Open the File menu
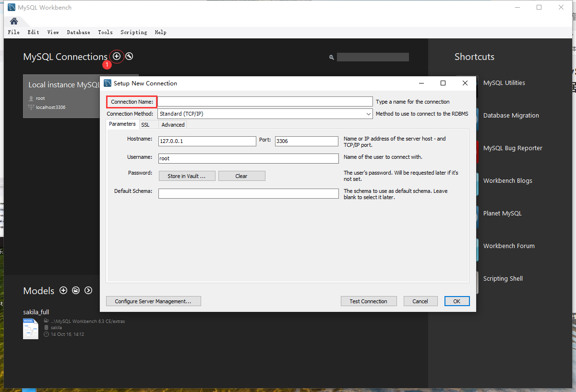The height and width of the screenshot is (392, 576). coord(14,32)
